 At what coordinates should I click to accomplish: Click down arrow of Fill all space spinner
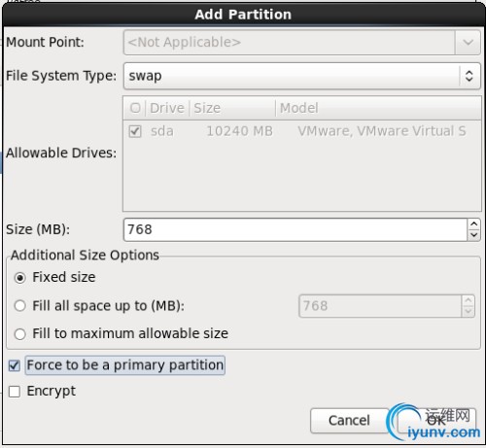point(468,311)
